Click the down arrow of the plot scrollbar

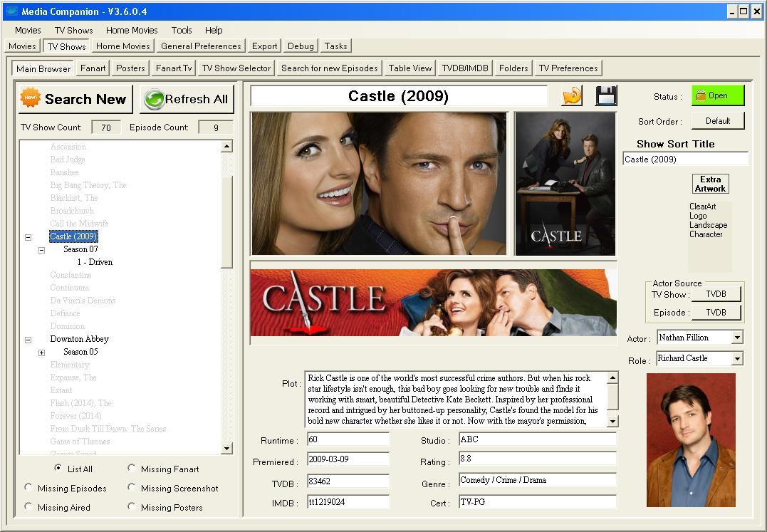[612, 421]
